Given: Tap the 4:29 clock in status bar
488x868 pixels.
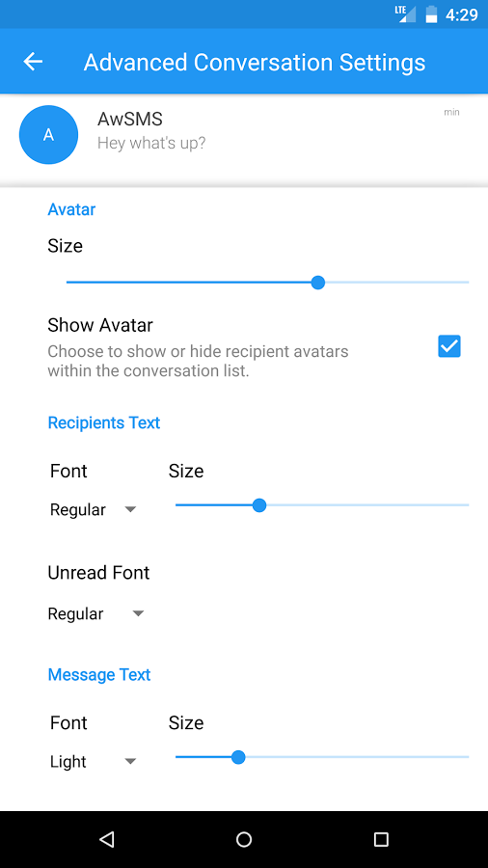Looking at the screenshot, I should pyautogui.click(x=461, y=14).
